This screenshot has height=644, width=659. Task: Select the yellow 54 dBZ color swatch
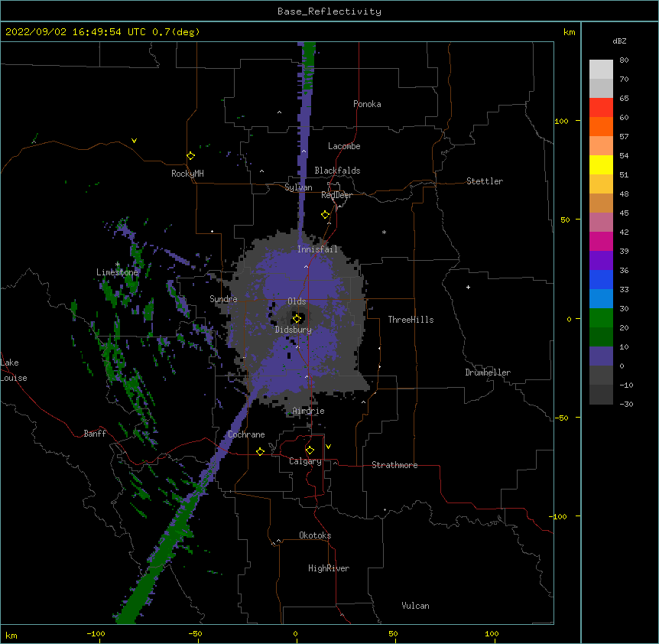click(601, 164)
